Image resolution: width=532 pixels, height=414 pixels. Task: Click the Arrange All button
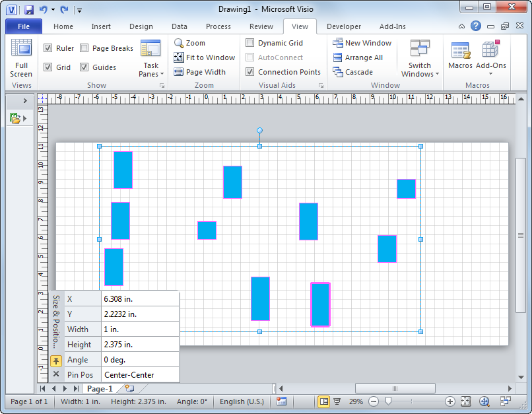coord(358,57)
